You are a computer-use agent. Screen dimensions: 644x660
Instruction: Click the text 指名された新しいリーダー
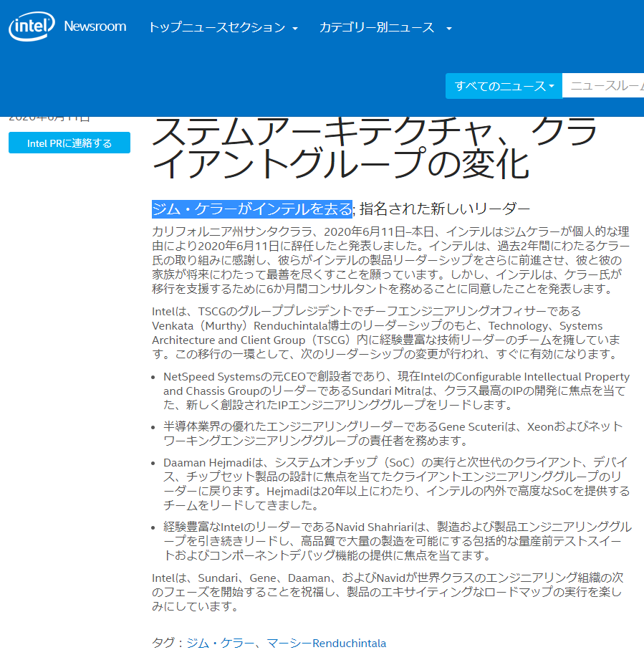[445, 209]
